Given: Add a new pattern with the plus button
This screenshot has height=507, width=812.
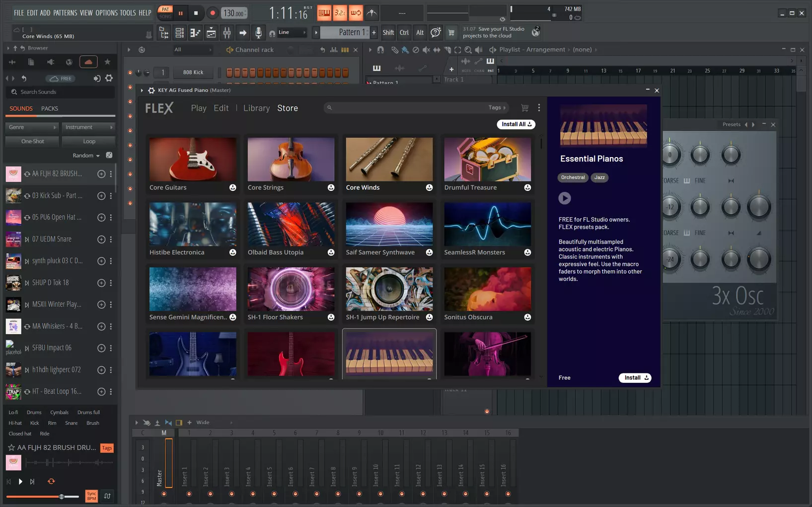Looking at the screenshot, I should click(x=374, y=32).
